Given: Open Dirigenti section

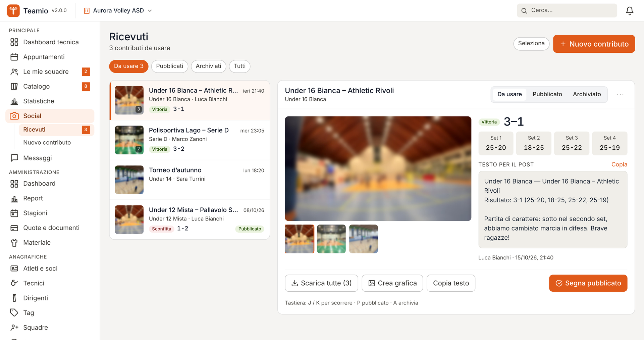Looking at the screenshot, I should (50, 298).
